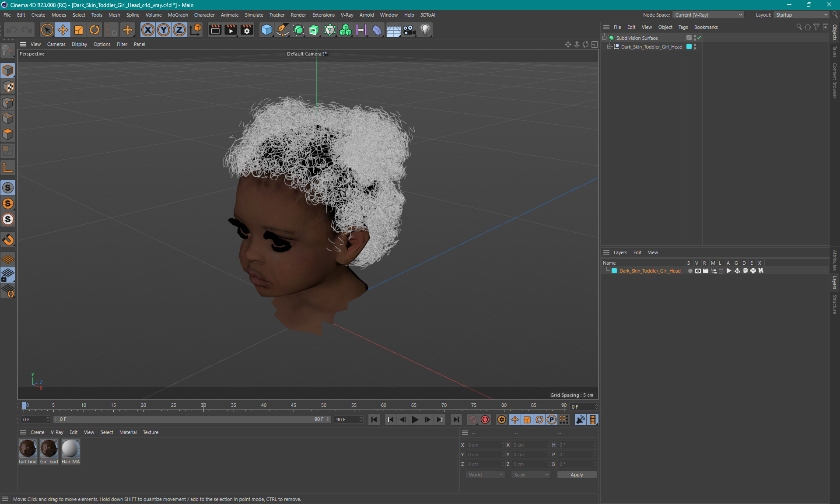Screen dimensions: 840x504
Task: Toggle X axis lock
Action: point(148,30)
